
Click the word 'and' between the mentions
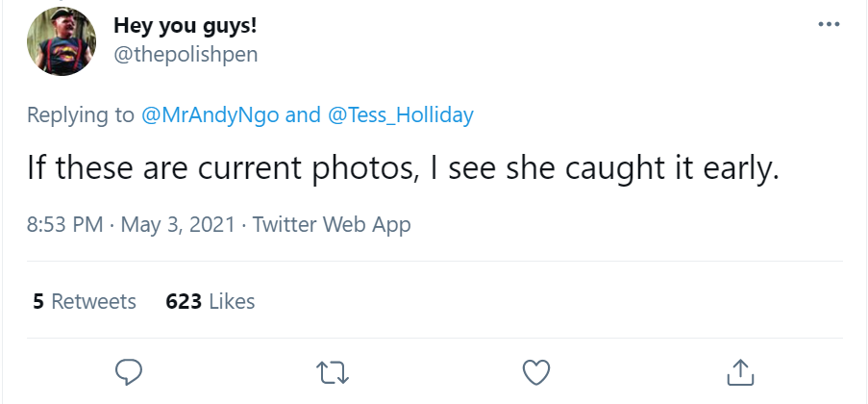pyautogui.click(x=303, y=115)
